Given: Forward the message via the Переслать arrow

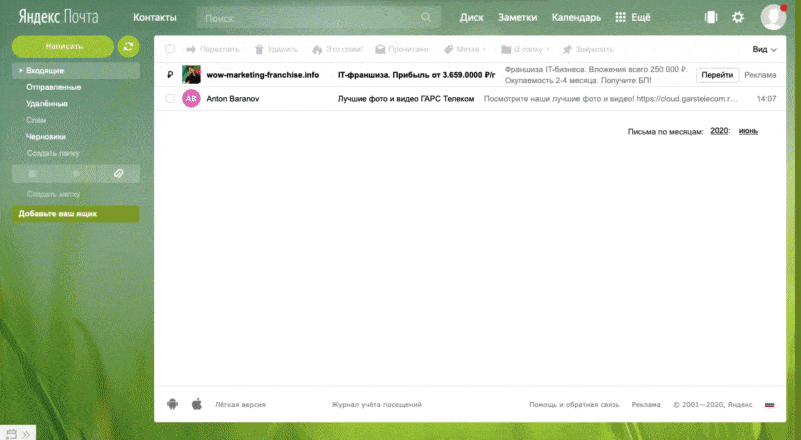Looking at the screenshot, I should (213, 50).
